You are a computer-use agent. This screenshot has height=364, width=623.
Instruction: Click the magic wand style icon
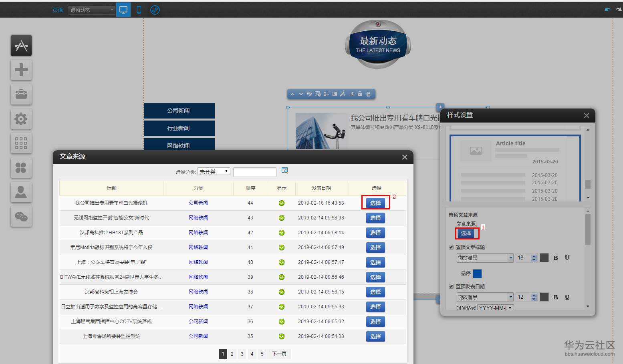tap(343, 94)
